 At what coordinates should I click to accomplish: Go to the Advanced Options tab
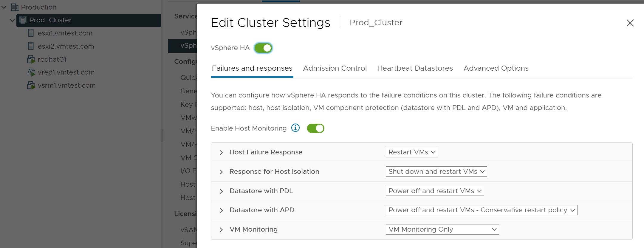(496, 68)
